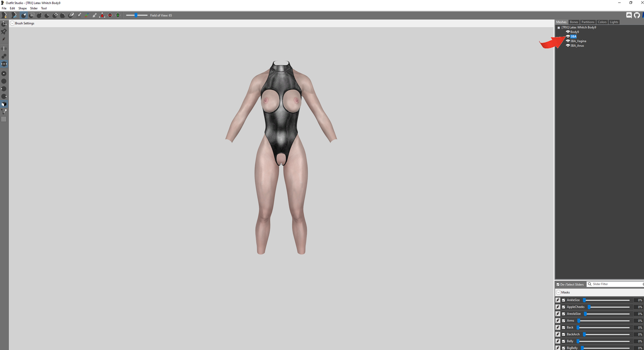This screenshot has width=644, height=350.
Task: Click the AppleCheeks slider track
Action: tap(608, 307)
